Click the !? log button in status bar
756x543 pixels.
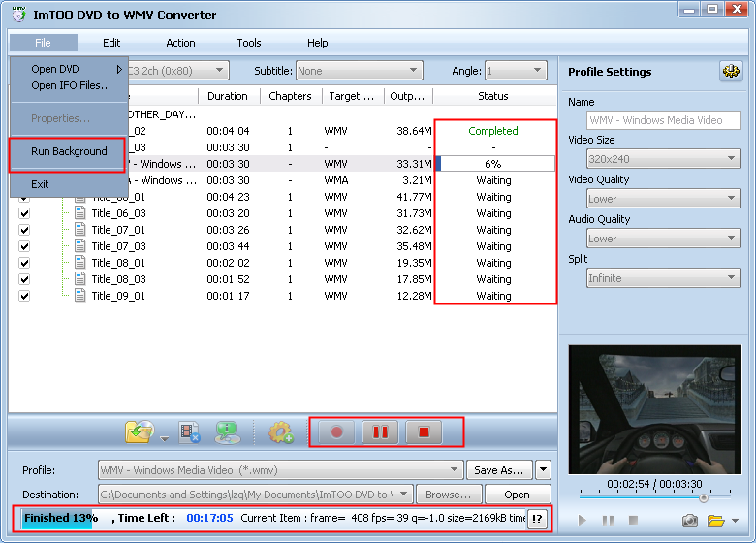coord(537,519)
